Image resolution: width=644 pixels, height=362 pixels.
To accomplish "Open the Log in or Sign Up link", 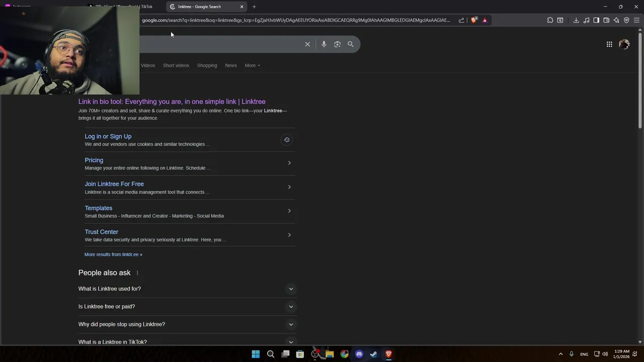I will click(x=108, y=136).
